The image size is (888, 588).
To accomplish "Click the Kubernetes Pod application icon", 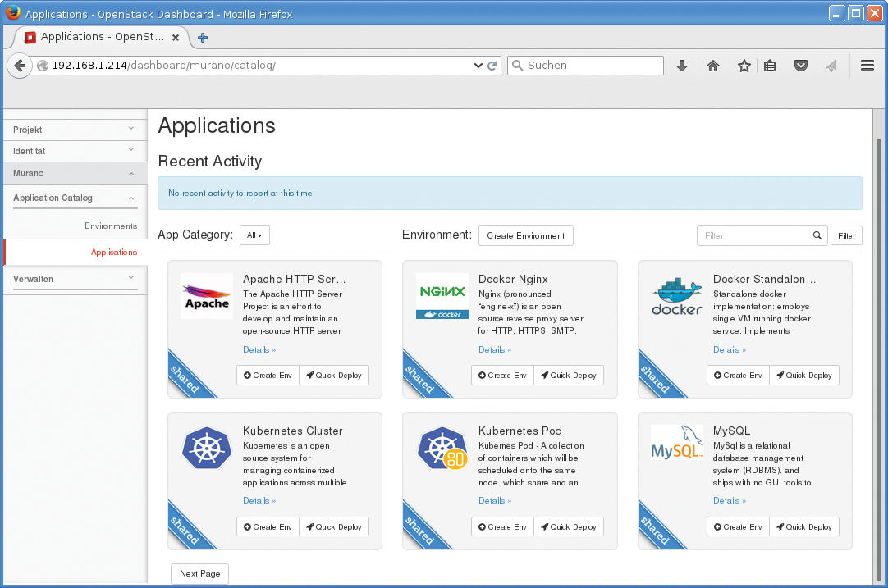I will coord(442,449).
